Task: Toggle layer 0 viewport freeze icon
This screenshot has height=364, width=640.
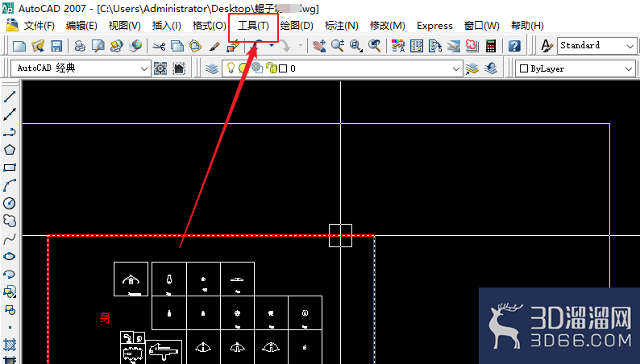Action: click(x=257, y=68)
